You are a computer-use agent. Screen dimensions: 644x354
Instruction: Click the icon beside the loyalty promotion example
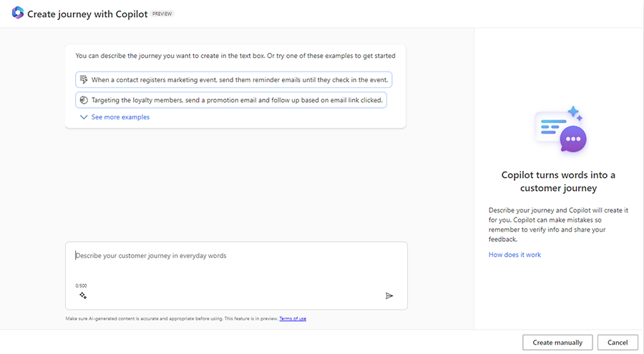(84, 100)
